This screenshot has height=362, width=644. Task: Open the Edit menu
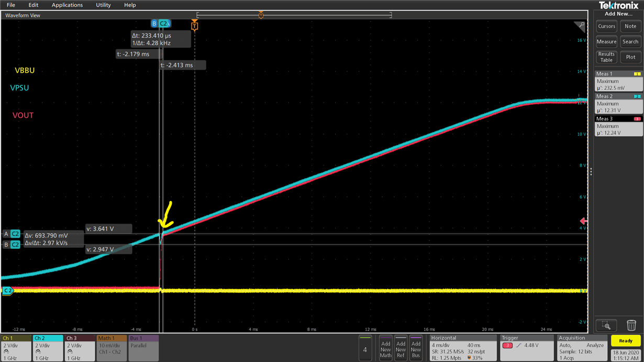pos(34,5)
